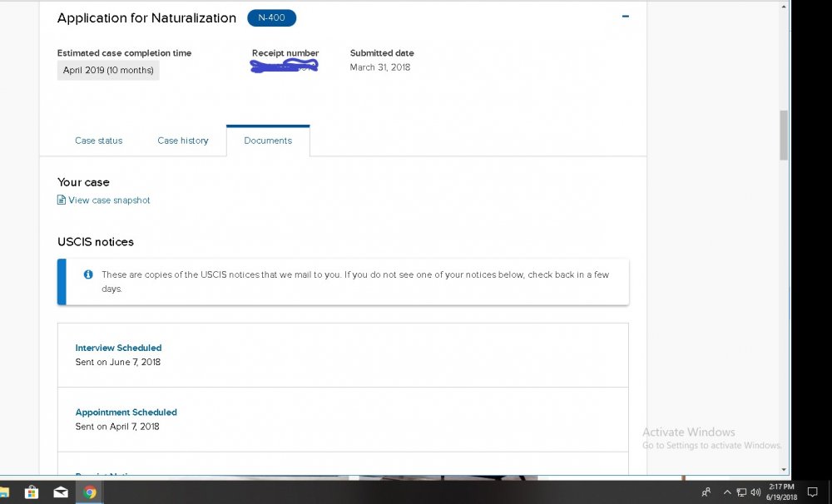Open the Case history tab
The image size is (832, 504).
click(183, 141)
